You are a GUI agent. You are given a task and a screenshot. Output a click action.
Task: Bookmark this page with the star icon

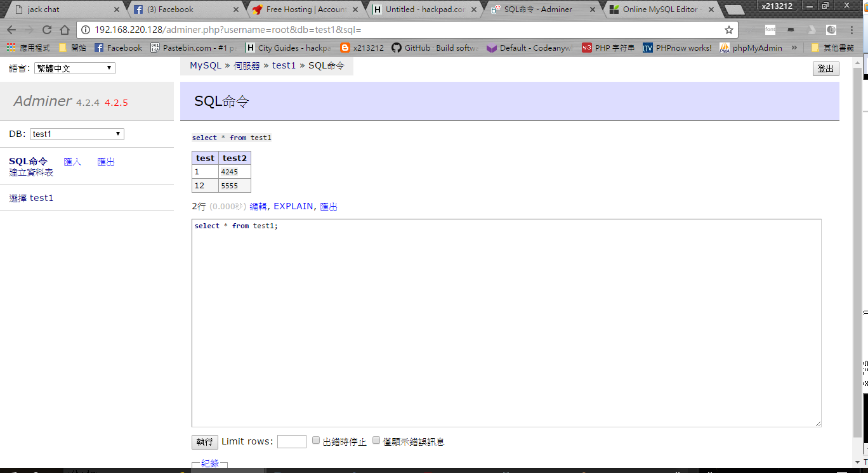tap(729, 30)
